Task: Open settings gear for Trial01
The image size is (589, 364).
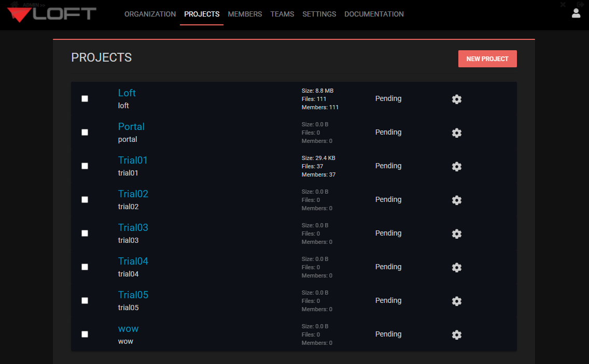Action: 457,166
